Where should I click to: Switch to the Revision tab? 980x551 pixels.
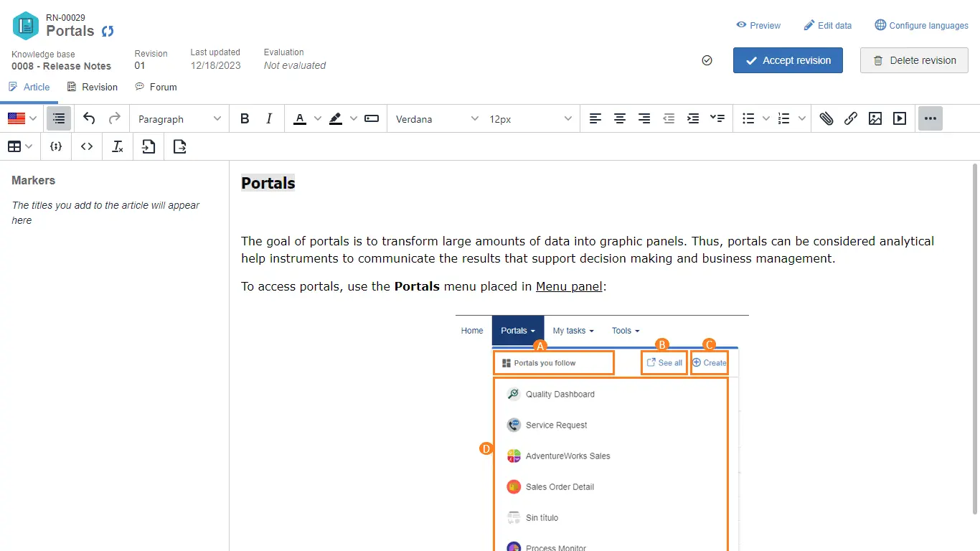(92, 87)
